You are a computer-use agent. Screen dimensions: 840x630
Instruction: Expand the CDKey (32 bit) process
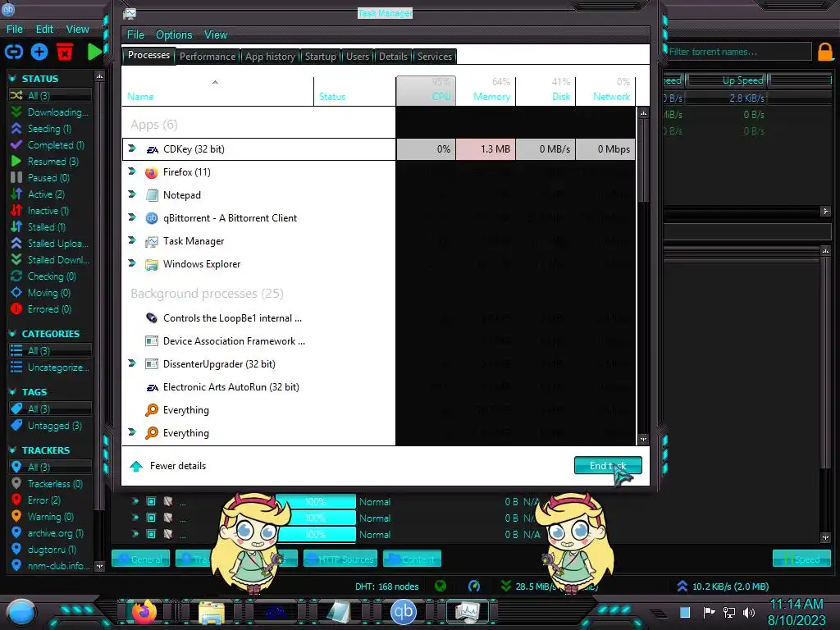pyautogui.click(x=132, y=148)
